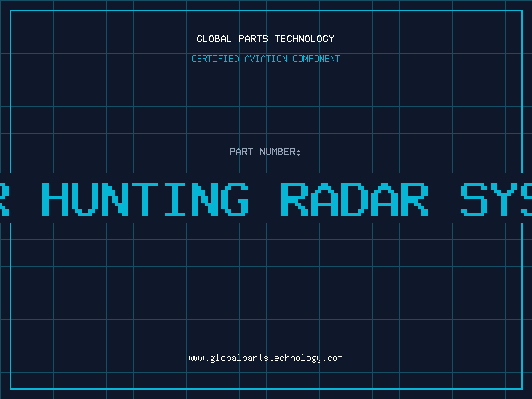Select the word GLOBAL in the heading
Image resolution: width=532 pixels, height=399 pixels.
(214, 39)
